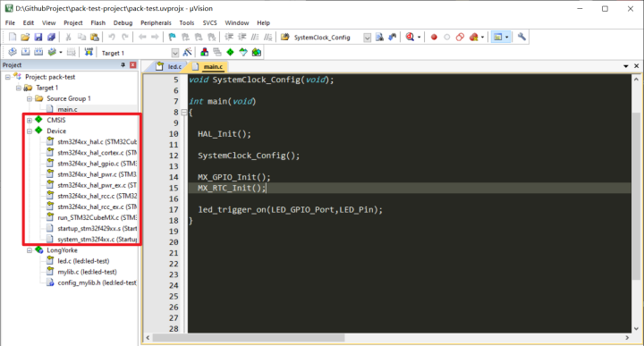Open the editor tab list dropdown arrow
Viewport: 644px width, 346px height.
click(626, 66)
